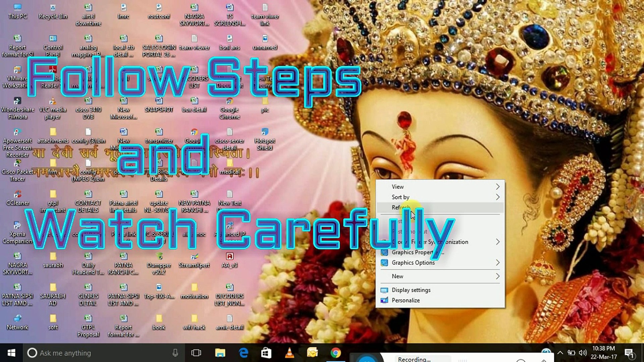The width and height of the screenshot is (644, 362).
Task: Expand the View submenu
Action: [x=397, y=187]
